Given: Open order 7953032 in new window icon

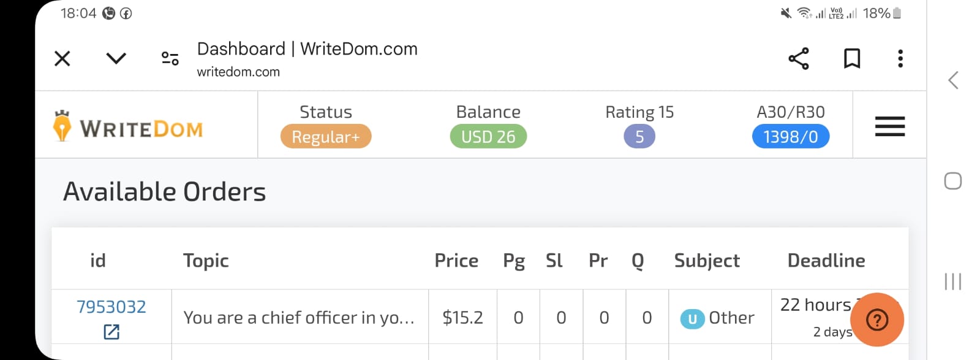Looking at the screenshot, I should (111, 332).
